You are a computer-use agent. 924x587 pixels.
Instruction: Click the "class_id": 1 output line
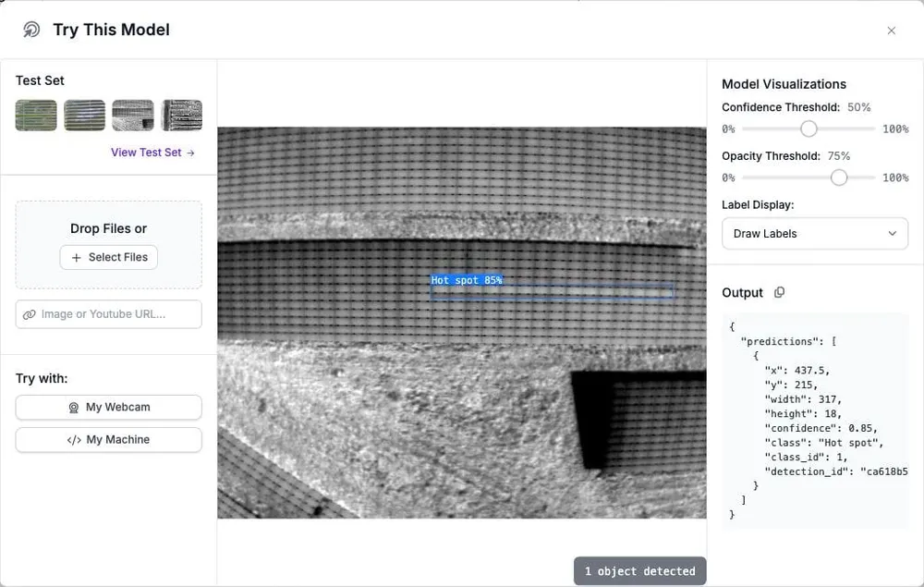pos(806,458)
